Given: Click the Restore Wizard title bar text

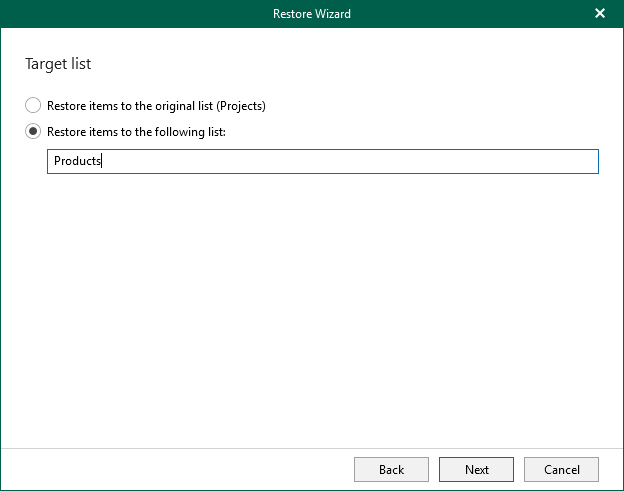Looking at the screenshot, I should [x=311, y=14].
